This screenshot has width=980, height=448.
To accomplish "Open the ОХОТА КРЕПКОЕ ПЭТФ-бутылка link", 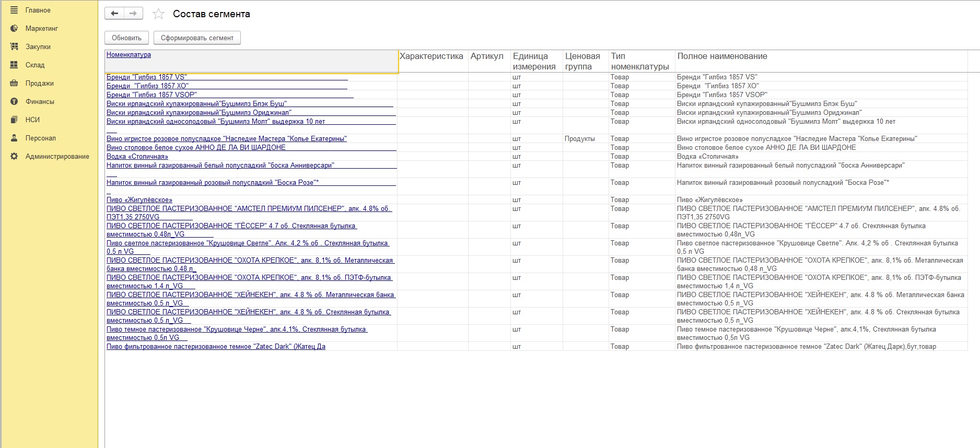I will pos(249,281).
